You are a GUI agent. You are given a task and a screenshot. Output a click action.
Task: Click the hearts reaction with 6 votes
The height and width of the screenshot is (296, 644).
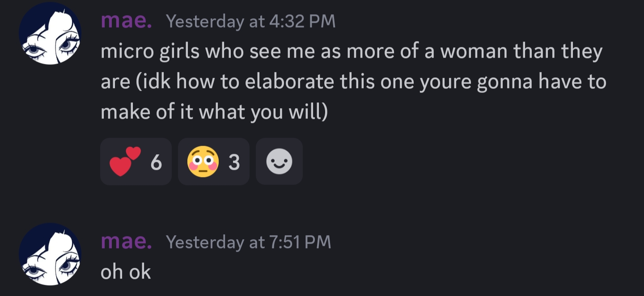pyautogui.click(x=136, y=161)
